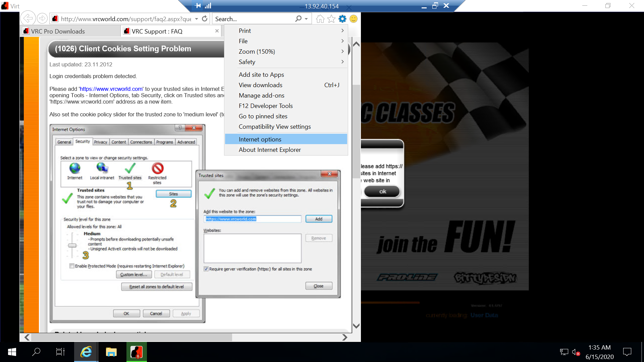Refresh the page with the reload icon

coord(205,19)
